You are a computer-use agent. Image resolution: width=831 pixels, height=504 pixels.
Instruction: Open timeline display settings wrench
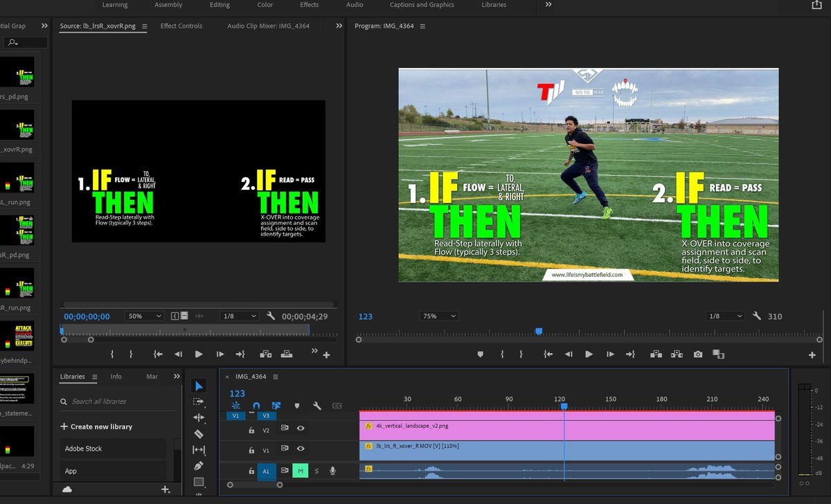pos(316,406)
